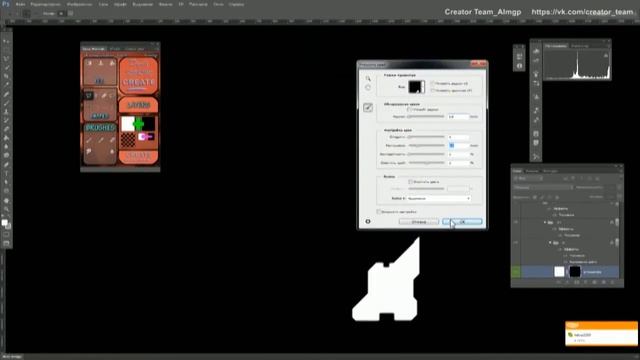
Task: Open the blend mode dropdown in the Layers panel
Action: tap(543, 187)
